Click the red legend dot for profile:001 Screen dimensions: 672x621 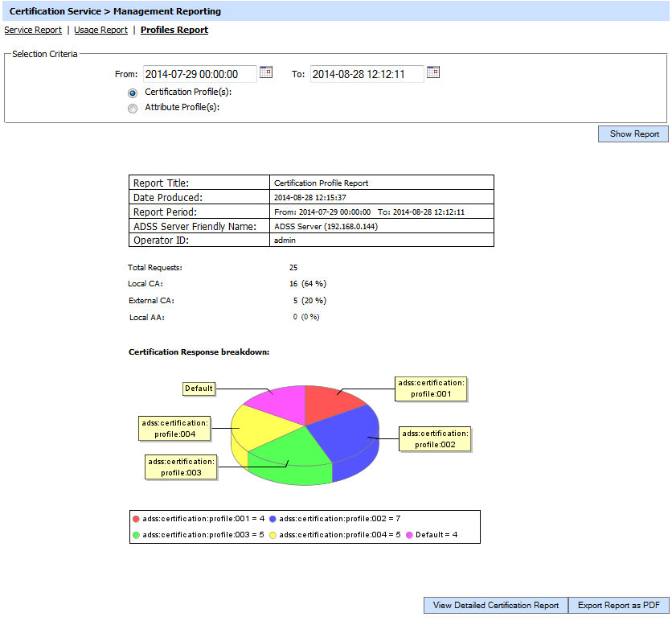point(136,519)
